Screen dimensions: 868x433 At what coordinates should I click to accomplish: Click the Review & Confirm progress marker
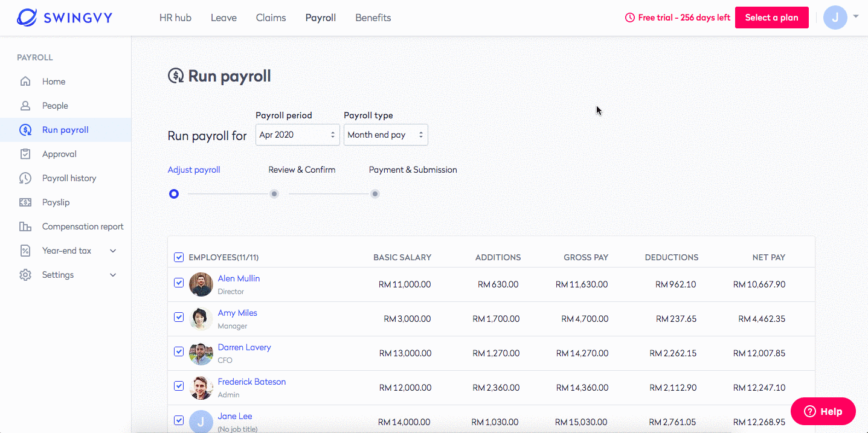pos(274,194)
